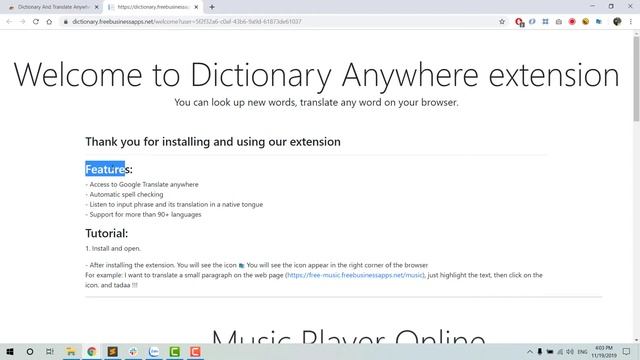Open the grey oval extension icon
640x360 pixels.
[x=532, y=21]
